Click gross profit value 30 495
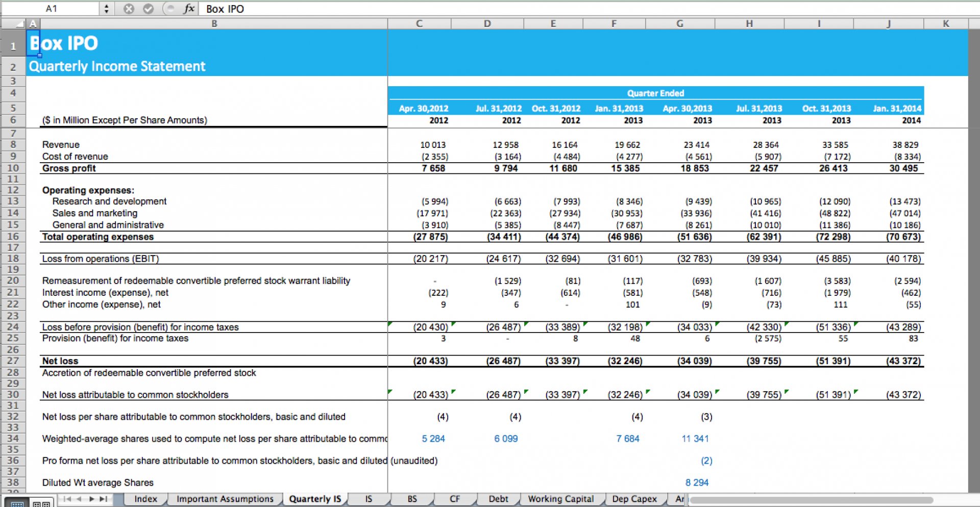 pyautogui.click(x=904, y=168)
